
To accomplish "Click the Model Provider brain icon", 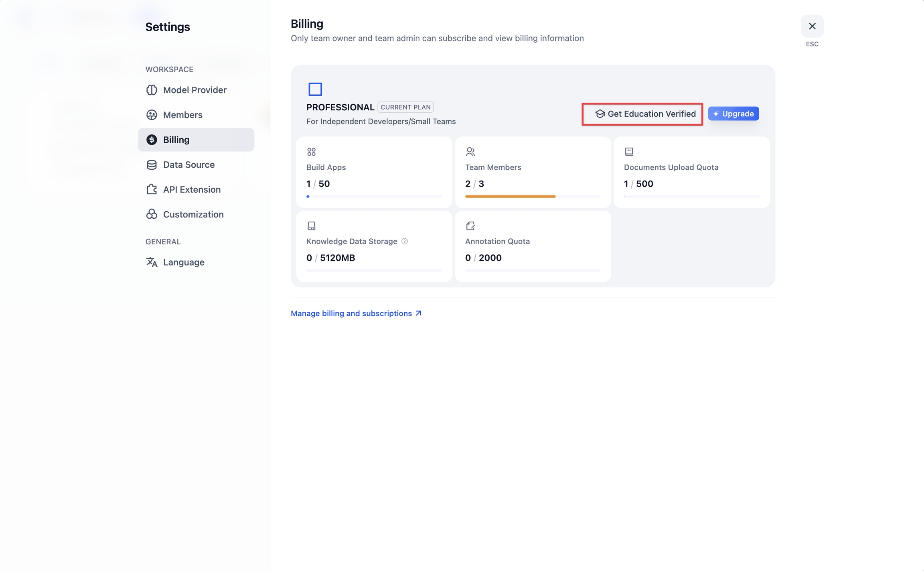I will [x=152, y=90].
